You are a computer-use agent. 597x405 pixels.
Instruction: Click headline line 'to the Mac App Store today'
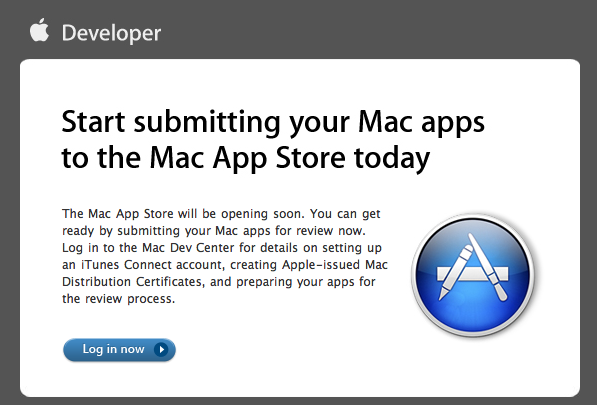point(246,158)
